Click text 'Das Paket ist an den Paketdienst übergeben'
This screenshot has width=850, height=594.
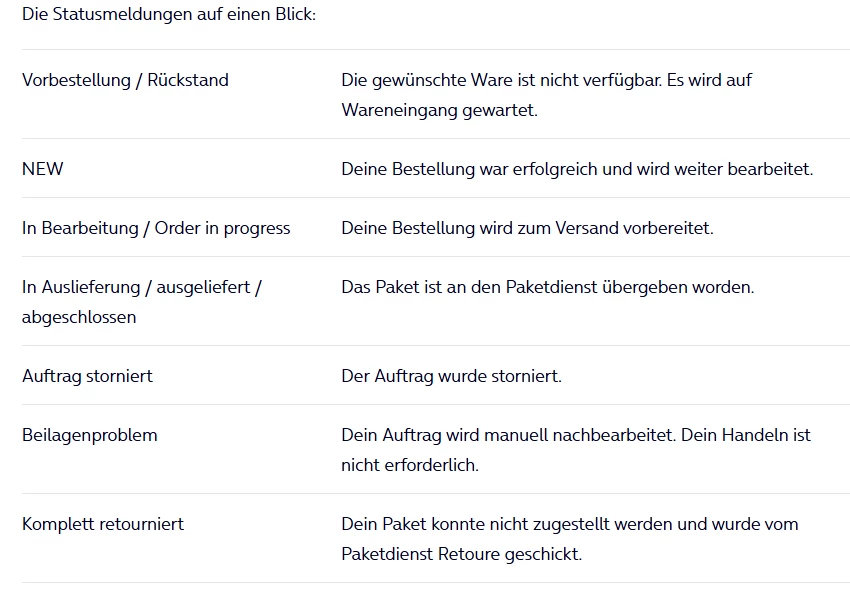(x=547, y=287)
